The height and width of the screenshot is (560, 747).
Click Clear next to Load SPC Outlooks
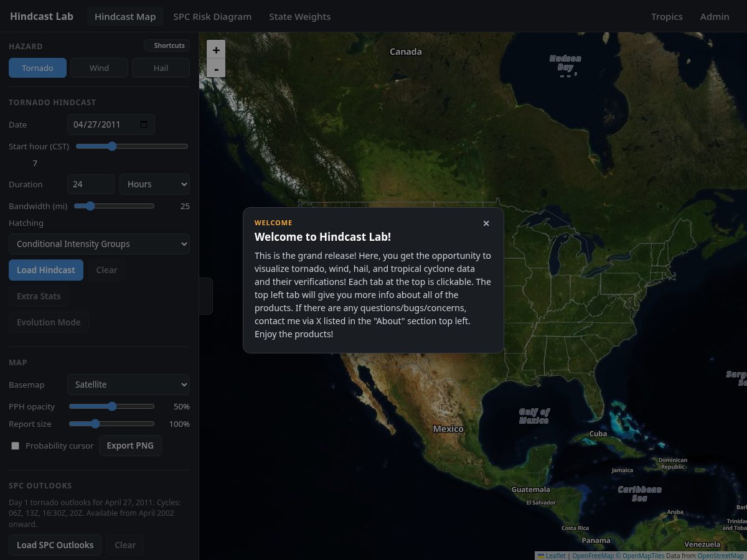(125, 545)
